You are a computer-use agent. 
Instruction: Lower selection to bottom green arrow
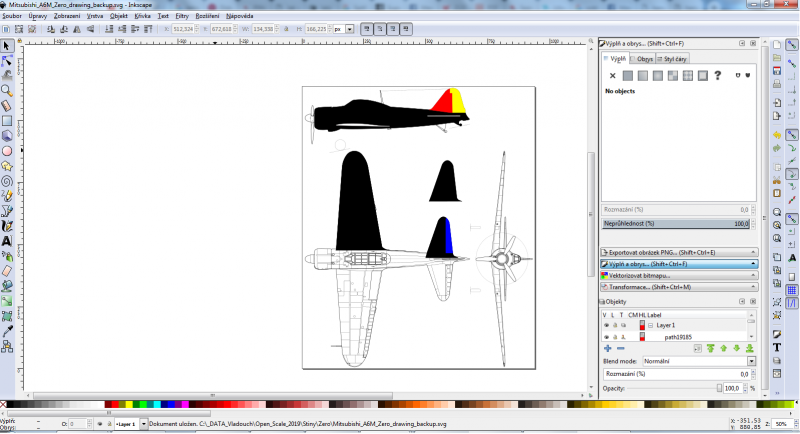coord(749,348)
